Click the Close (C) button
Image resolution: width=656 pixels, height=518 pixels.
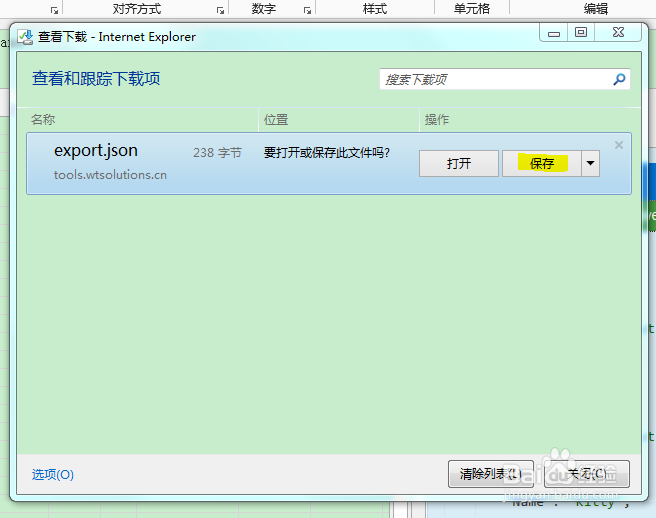(x=587, y=474)
